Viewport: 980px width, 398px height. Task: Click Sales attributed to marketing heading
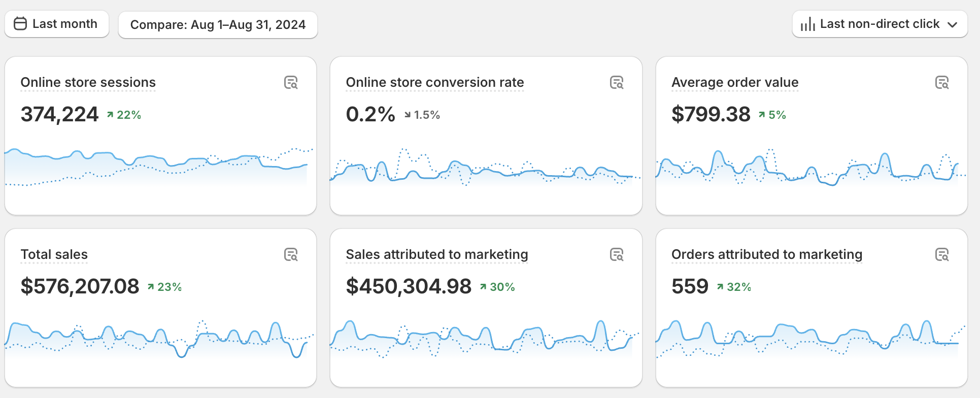(436, 254)
